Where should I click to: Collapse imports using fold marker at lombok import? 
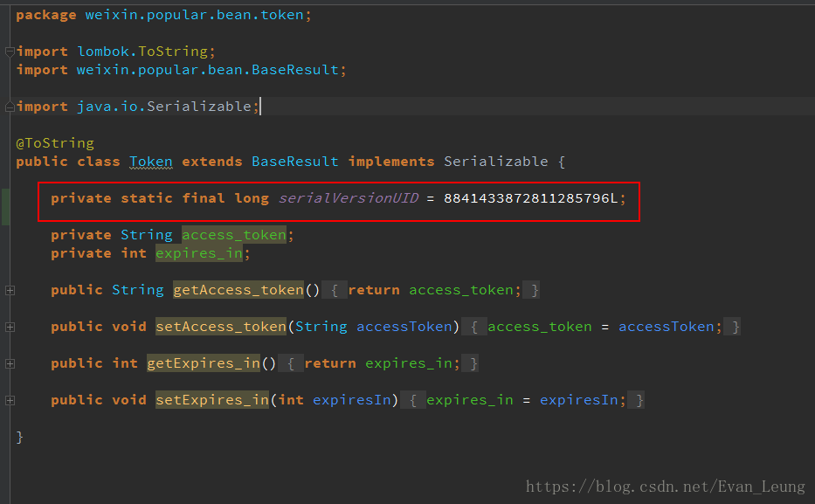click(x=10, y=52)
